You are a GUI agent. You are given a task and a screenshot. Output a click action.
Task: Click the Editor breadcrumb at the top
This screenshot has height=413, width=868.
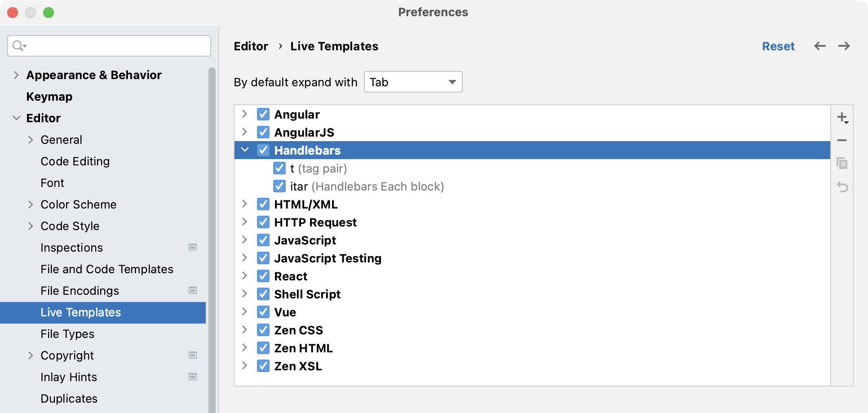click(251, 46)
